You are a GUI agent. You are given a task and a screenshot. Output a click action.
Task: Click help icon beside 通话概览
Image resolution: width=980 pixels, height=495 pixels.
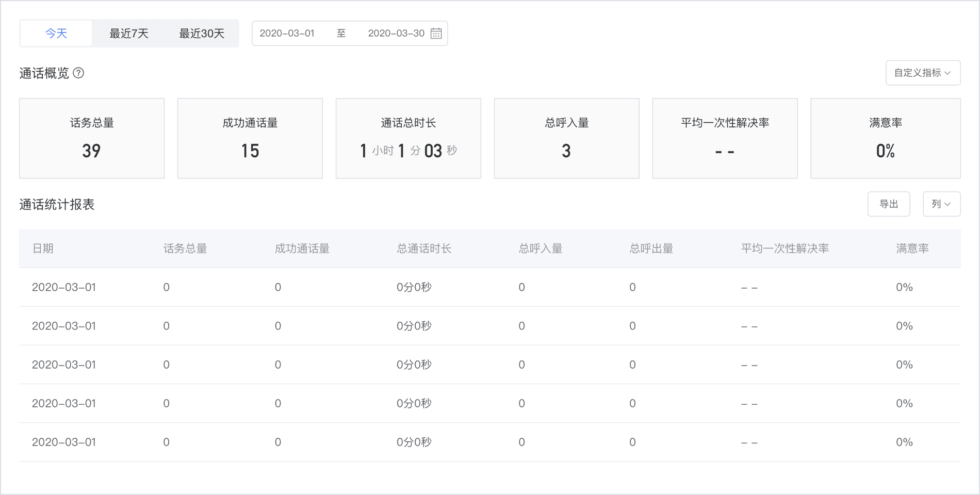78,73
